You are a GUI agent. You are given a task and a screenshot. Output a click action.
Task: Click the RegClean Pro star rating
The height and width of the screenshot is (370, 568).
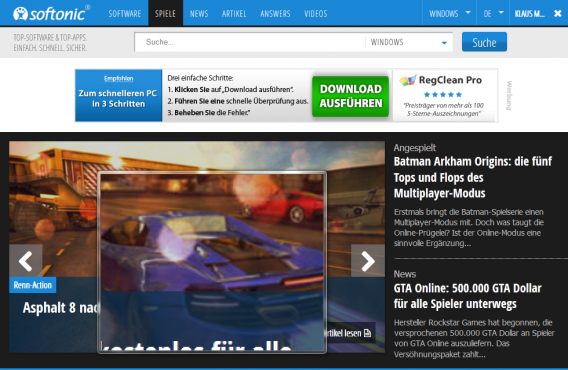click(x=443, y=95)
